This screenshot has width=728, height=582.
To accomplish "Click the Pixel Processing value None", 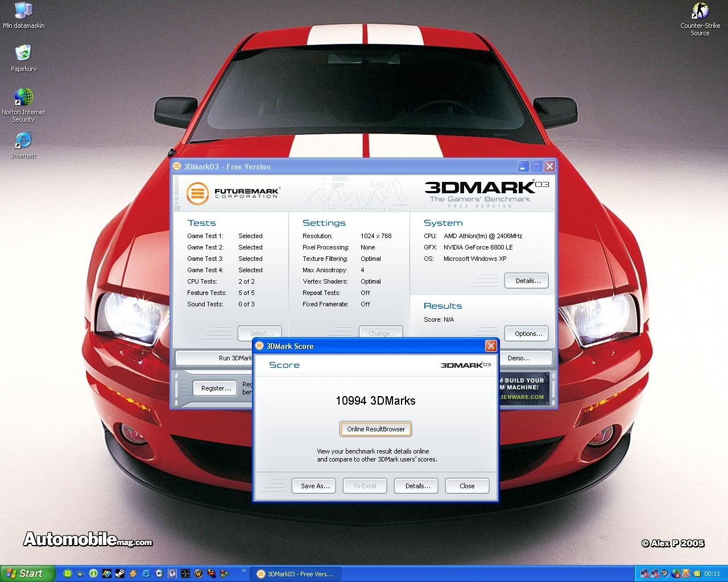I will [x=367, y=247].
